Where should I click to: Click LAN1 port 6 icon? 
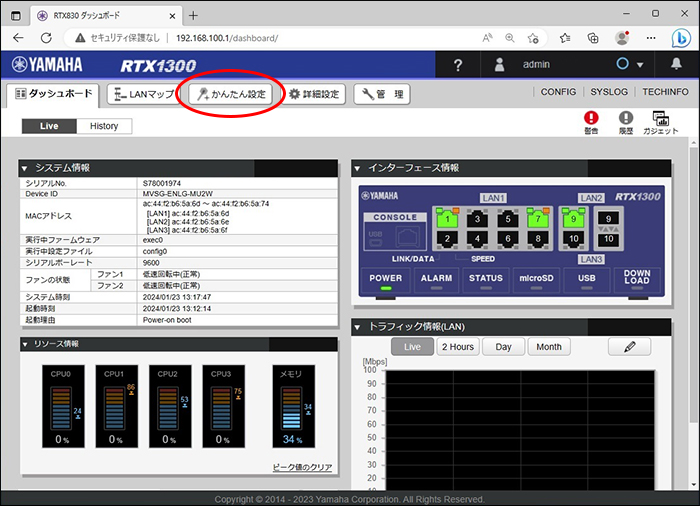[508, 239]
